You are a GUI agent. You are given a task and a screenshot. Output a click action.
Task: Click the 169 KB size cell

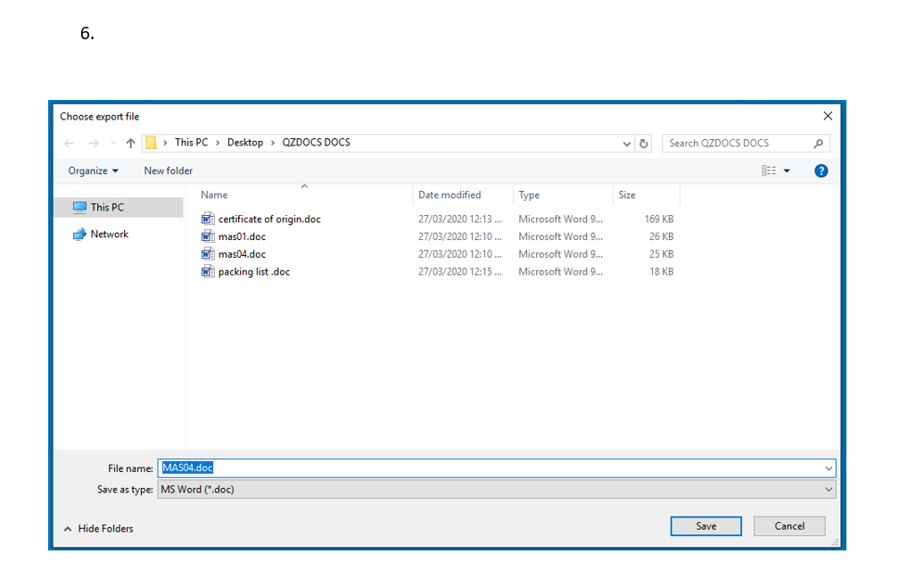[x=659, y=219]
